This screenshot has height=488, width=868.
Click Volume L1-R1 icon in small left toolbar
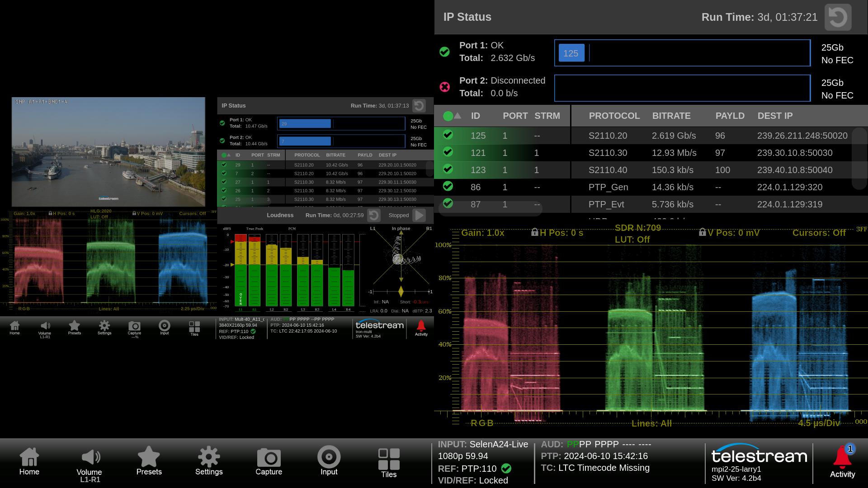(x=45, y=329)
